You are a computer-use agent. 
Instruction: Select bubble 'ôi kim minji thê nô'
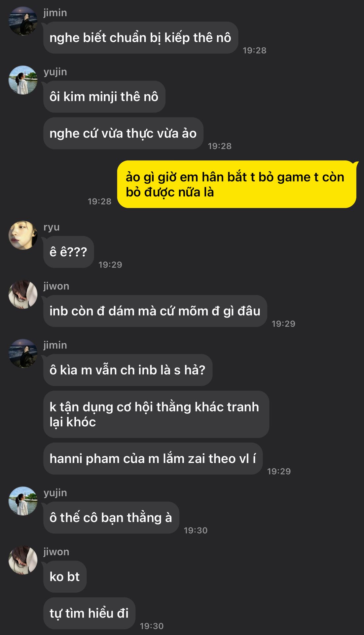(x=104, y=97)
